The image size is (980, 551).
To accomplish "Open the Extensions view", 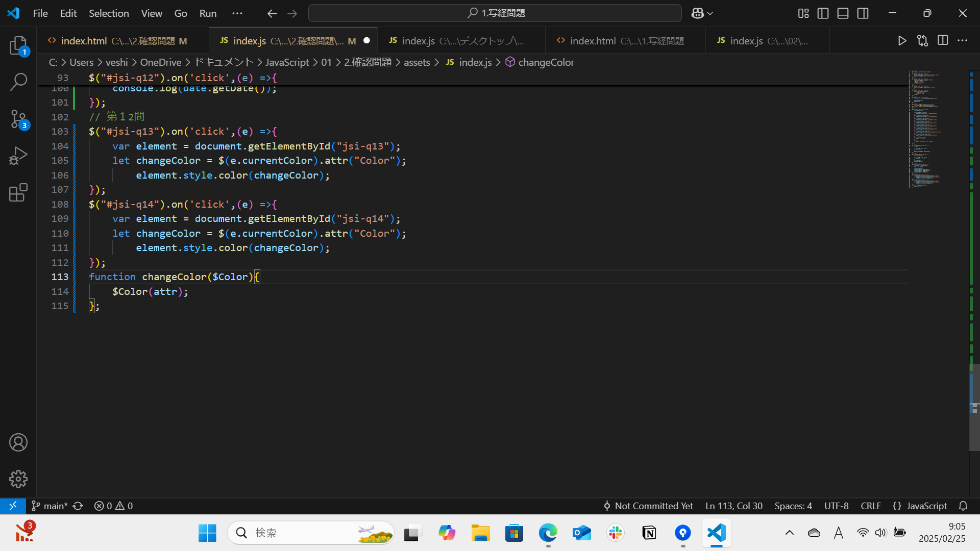I will (x=18, y=193).
